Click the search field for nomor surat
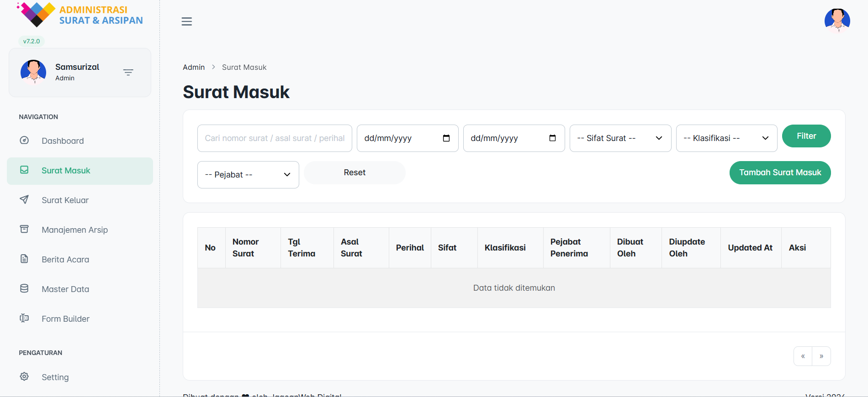Viewport: 868px width, 397px height. (x=274, y=138)
